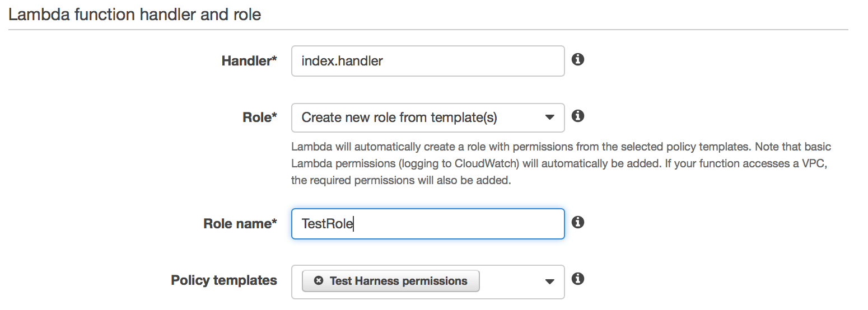Expand Policy templates list with the arrow
The image size is (868, 310).
[550, 281]
